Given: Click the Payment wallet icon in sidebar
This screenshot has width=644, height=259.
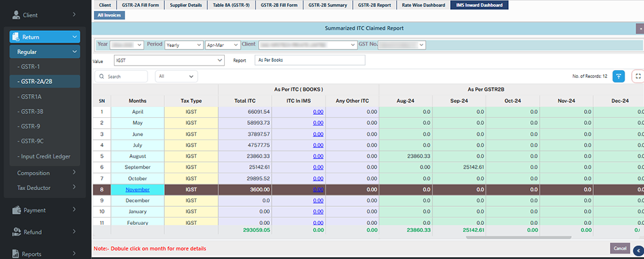Looking at the screenshot, I should pyautogui.click(x=15, y=210).
